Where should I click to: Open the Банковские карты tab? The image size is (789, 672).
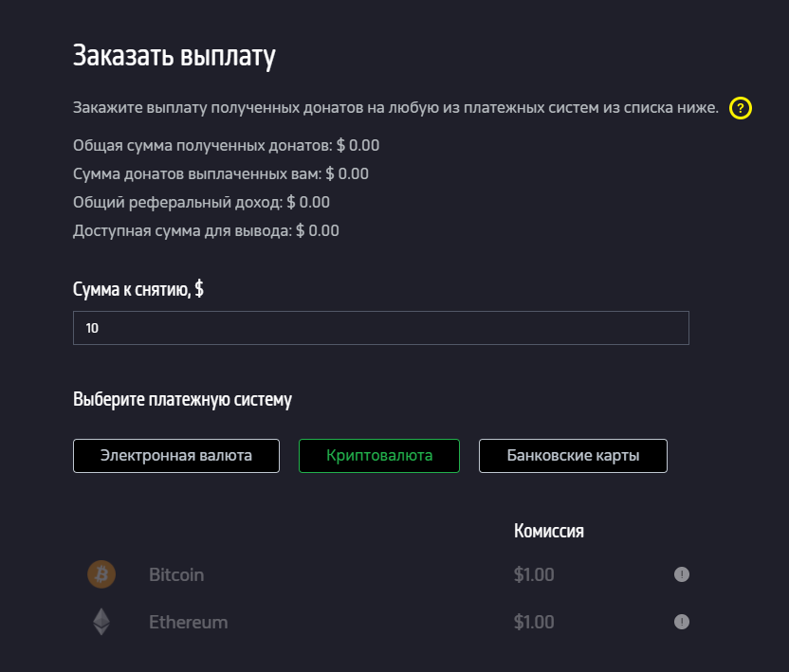click(x=573, y=456)
